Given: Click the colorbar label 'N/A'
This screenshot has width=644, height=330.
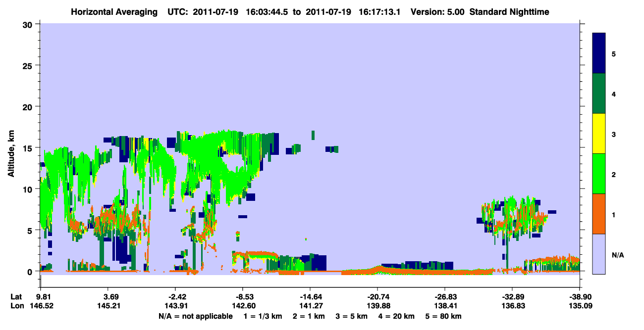Looking at the screenshot, I should [x=618, y=255].
